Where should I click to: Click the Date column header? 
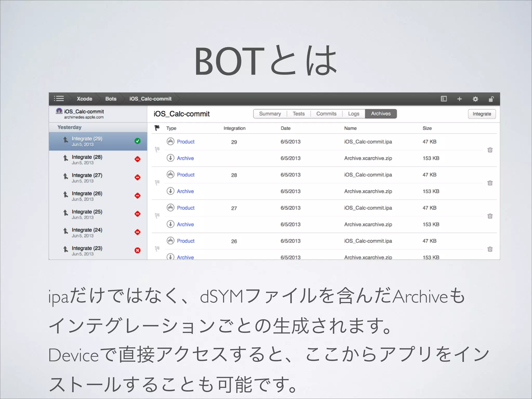285,128
